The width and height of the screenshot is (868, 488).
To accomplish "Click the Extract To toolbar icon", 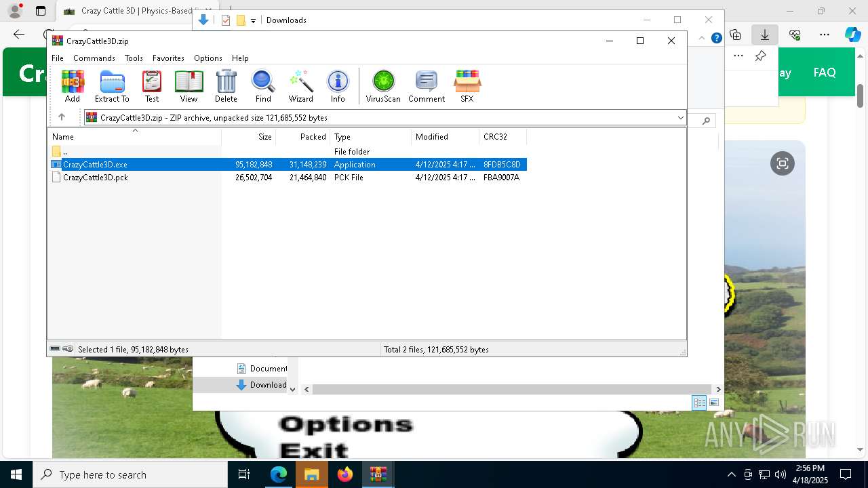I will click(x=112, y=86).
